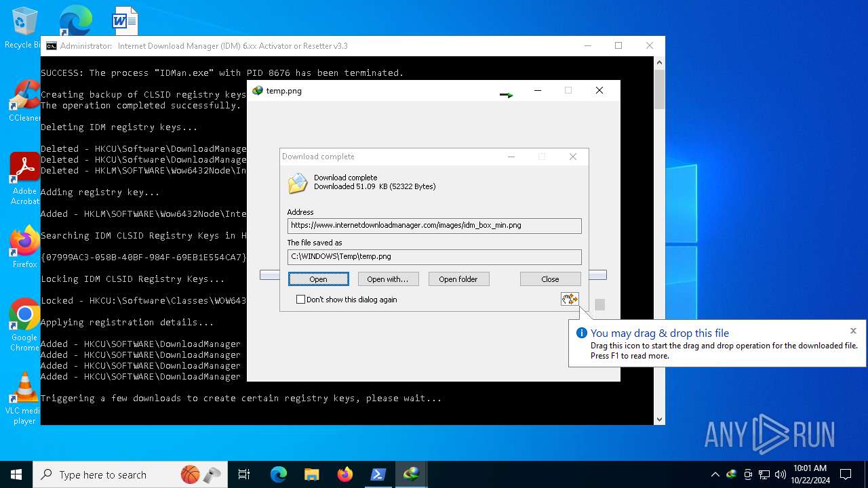This screenshot has width=868, height=488.
Task: Open the Windows Start menu
Action: point(16,474)
